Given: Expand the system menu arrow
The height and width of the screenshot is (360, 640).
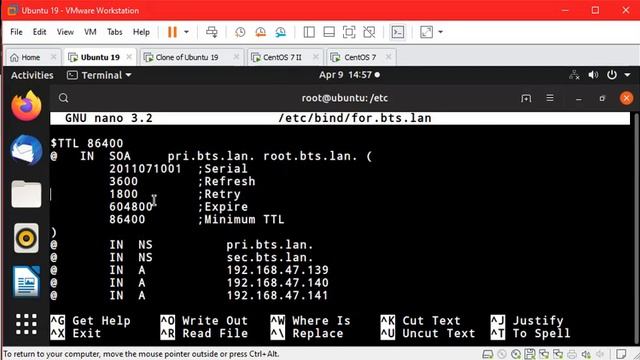Looking at the screenshot, I should [x=627, y=75].
